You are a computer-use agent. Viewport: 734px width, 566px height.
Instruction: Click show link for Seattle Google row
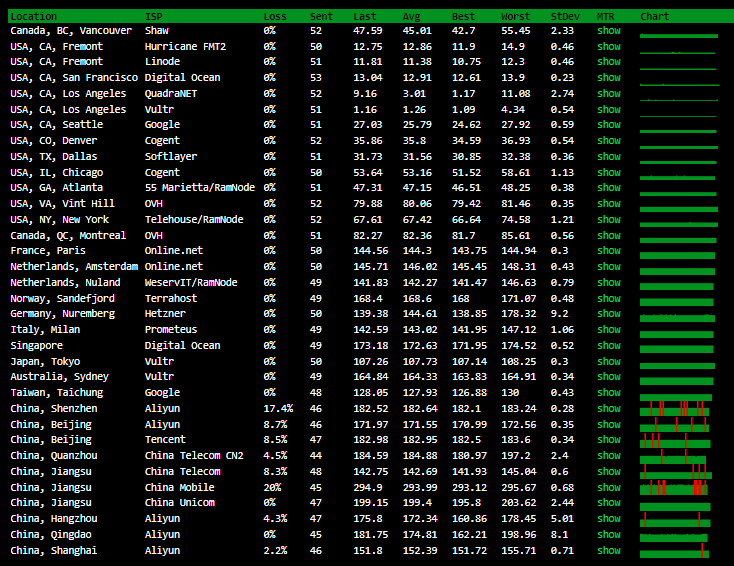(x=608, y=125)
